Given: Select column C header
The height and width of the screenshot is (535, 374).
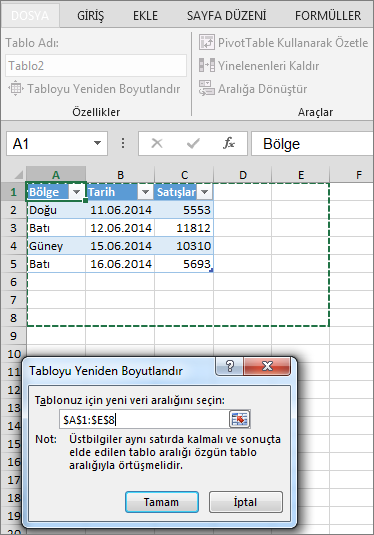Looking at the screenshot, I should click(x=184, y=175).
